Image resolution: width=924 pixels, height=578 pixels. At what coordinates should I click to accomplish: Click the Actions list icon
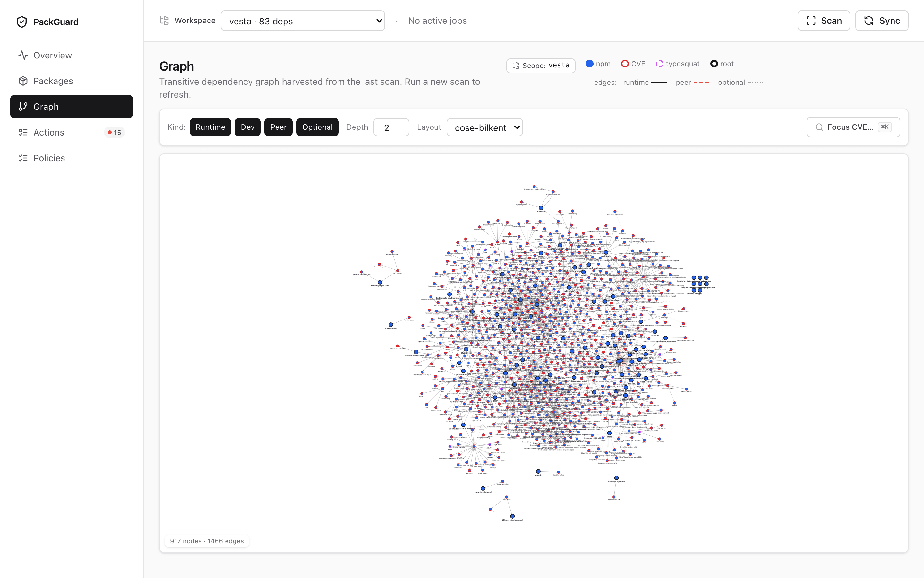[x=23, y=132]
